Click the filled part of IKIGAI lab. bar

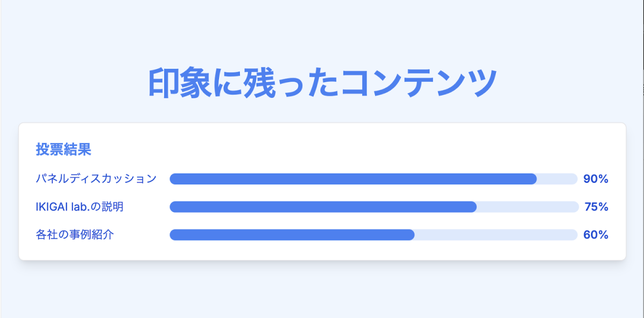click(323, 207)
